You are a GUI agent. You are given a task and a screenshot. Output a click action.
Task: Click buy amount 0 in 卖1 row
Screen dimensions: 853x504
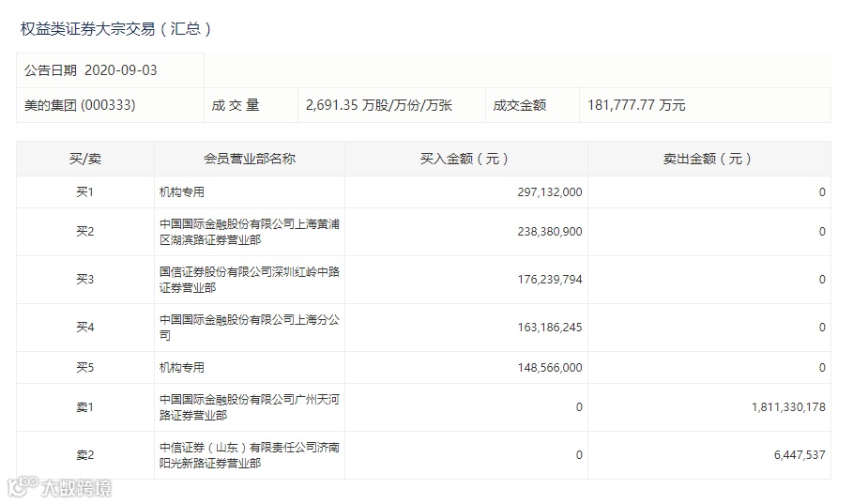click(579, 407)
